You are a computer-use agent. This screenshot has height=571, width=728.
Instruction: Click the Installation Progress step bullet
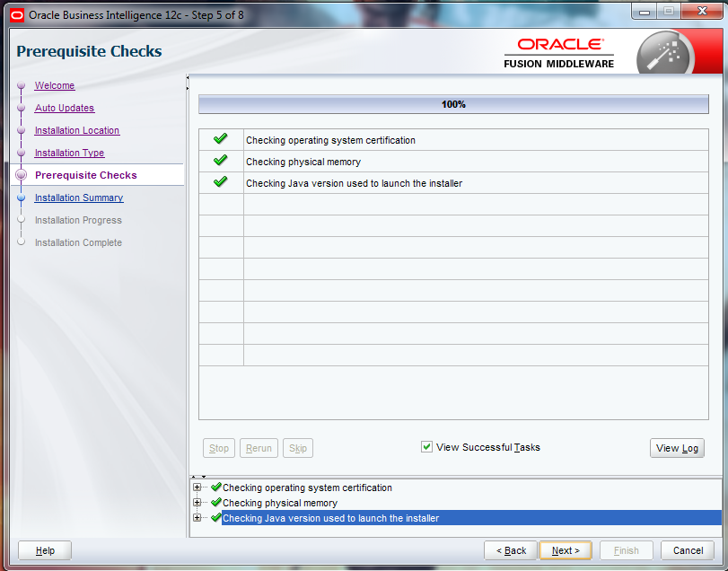[21, 220]
